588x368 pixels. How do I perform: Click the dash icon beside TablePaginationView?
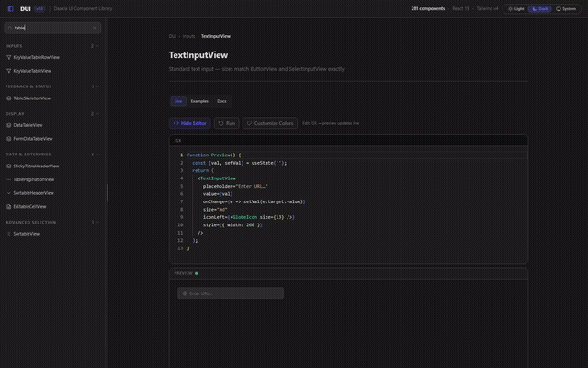8,179
